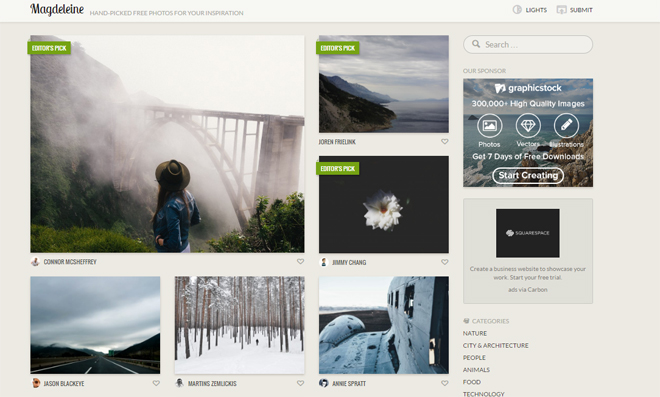The image size is (660, 397).
Task: Go to the Animals category
Action: pos(476,370)
